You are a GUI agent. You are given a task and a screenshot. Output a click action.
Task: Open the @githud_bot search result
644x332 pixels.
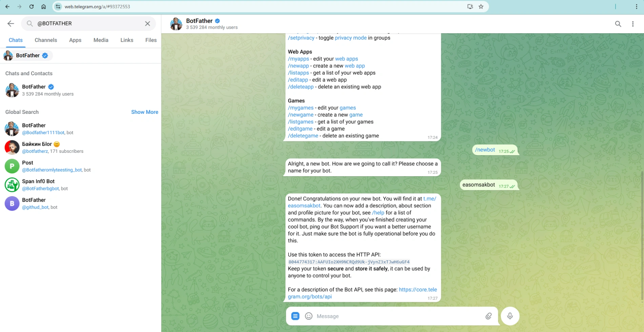[x=81, y=203]
